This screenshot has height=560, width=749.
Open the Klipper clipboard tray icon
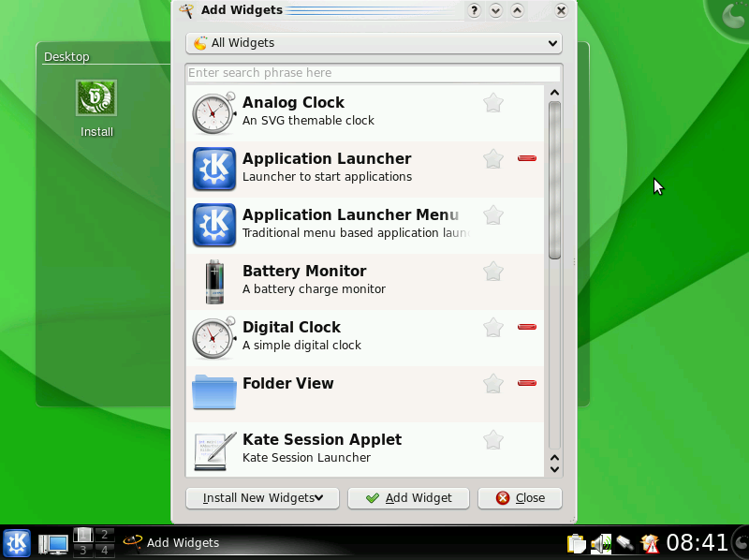point(577,543)
